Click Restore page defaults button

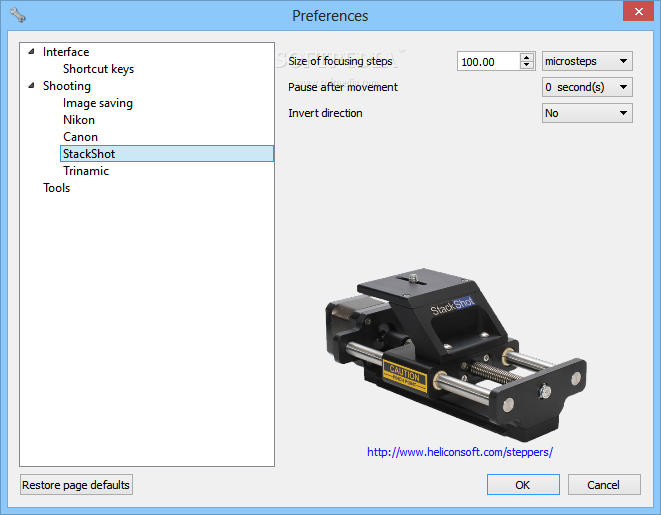pos(76,485)
